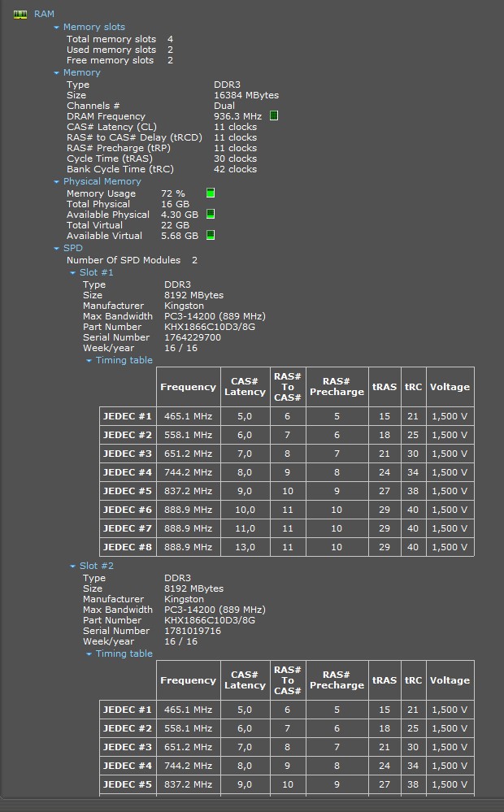The height and width of the screenshot is (812, 504).
Task: Select Slot #1 Part Number KHX1866C10D3/8G
Action: [210, 327]
